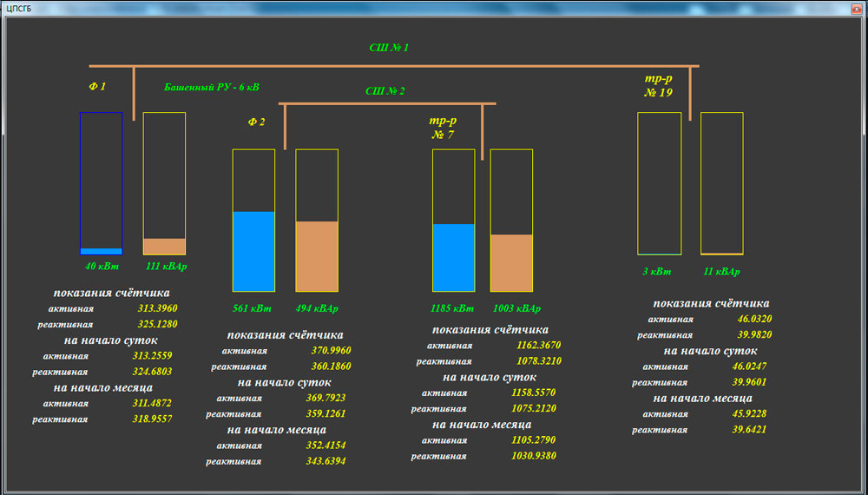This screenshot has height=495, width=868.
Task: Click the СШ № 1 bus label
Action: (x=389, y=48)
